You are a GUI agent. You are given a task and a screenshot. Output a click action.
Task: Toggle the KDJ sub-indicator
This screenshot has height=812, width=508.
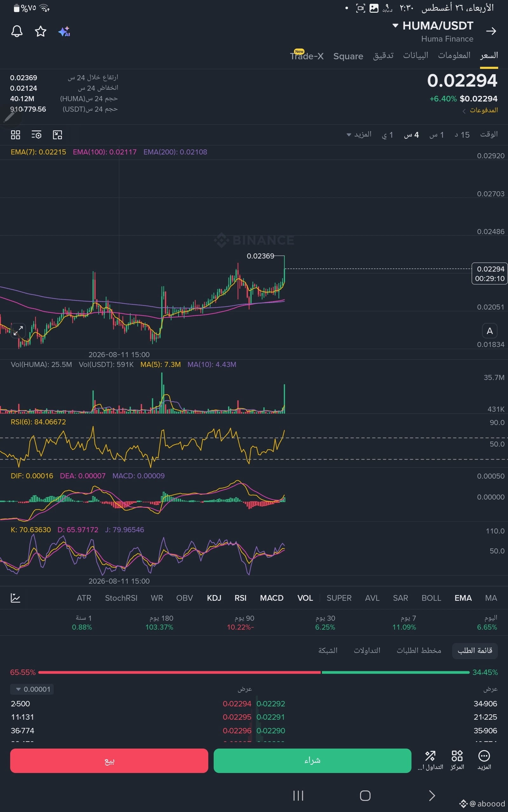tap(214, 598)
